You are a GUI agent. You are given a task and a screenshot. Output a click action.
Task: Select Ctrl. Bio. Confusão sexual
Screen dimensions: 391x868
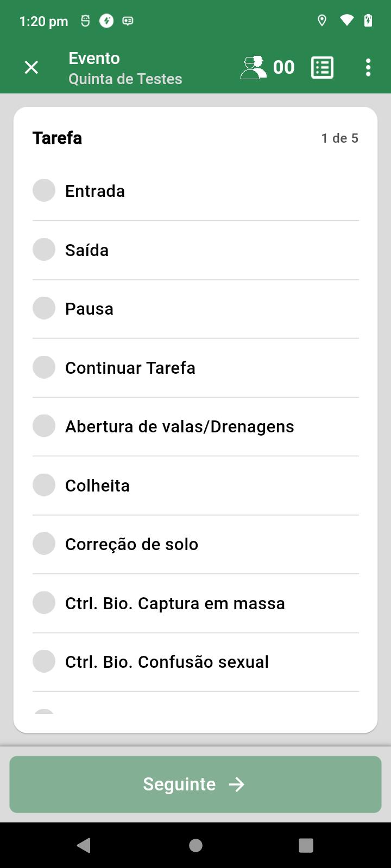click(x=195, y=662)
